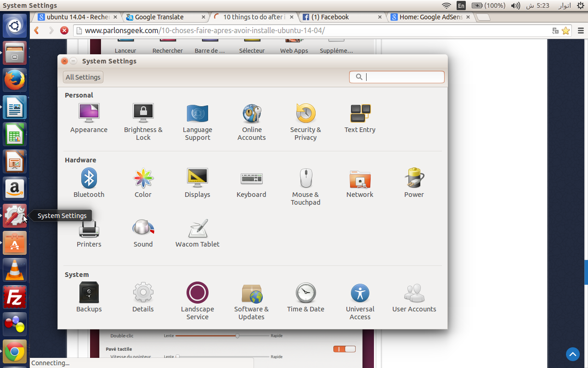This screenshot has width=588, height=368.
Task: Click the page translate icon in address bar
Action: 555,31
